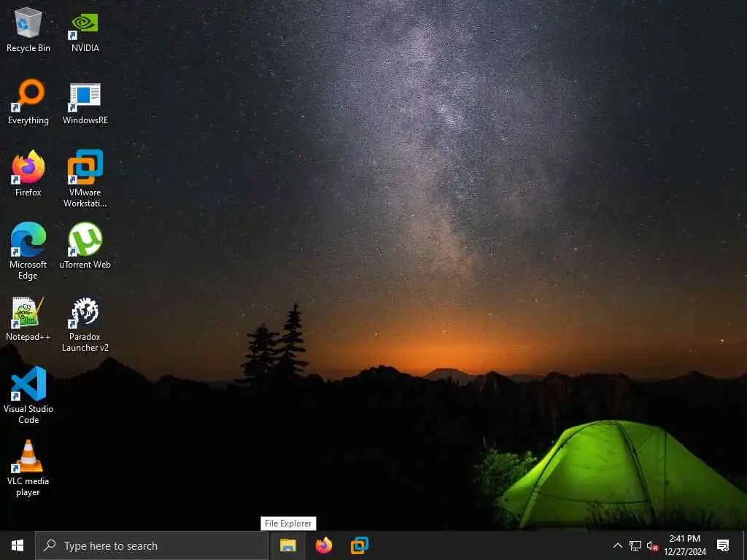Select the WindowsRE desktop shortcut
This screenshot has width=747, height=560.
pos(85,102)
